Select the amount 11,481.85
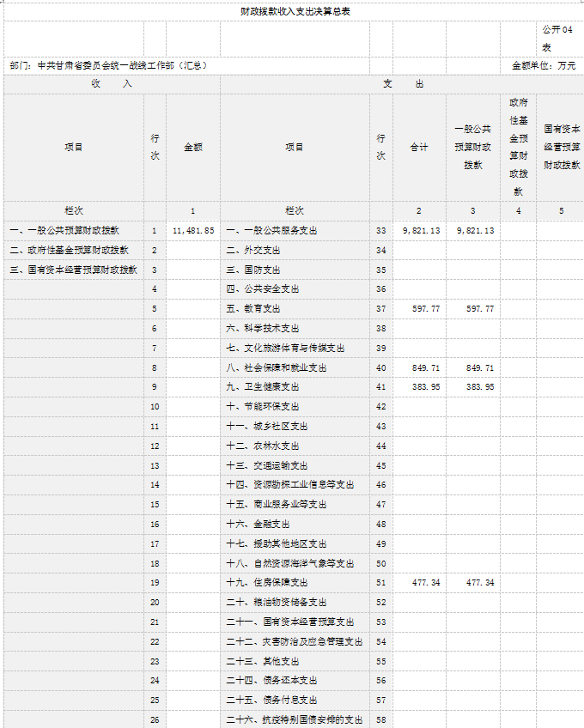The width and height of the screenshot is (584, 728). pyautogui.click(x=193, y=230)
